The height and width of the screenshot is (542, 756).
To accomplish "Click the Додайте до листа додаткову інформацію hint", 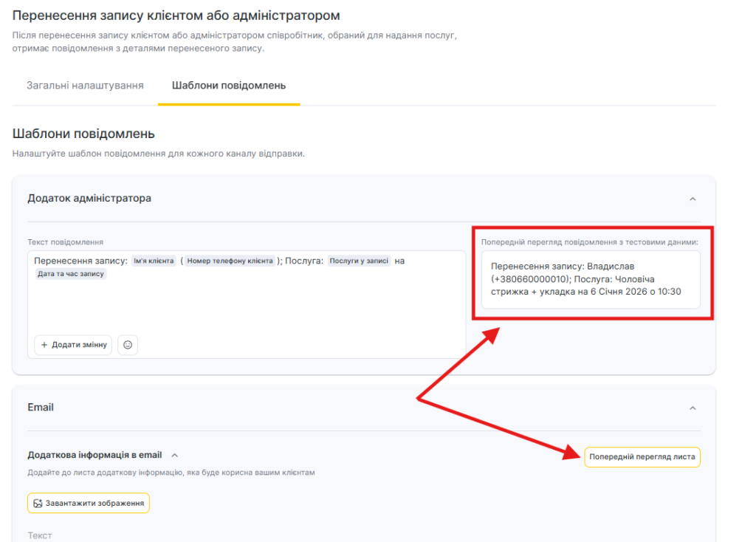I will [171, 473].
